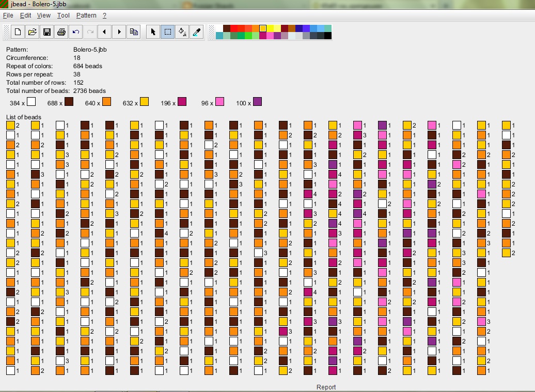Click the Report tab label at bottom

point(326,387)
